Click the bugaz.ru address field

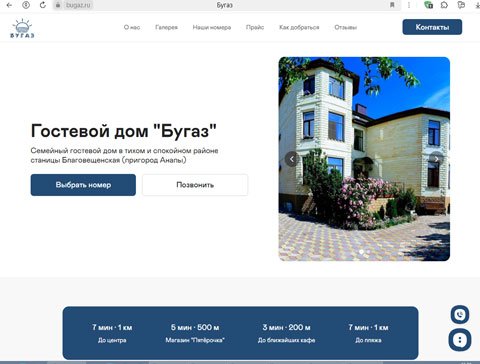click(78, 5)
